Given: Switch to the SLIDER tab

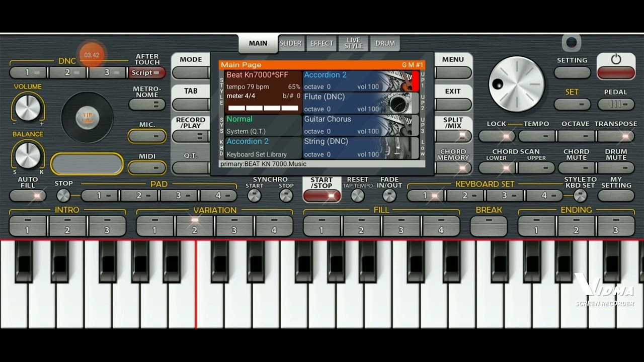Looking at the screenshot, I should pos(290,43).
